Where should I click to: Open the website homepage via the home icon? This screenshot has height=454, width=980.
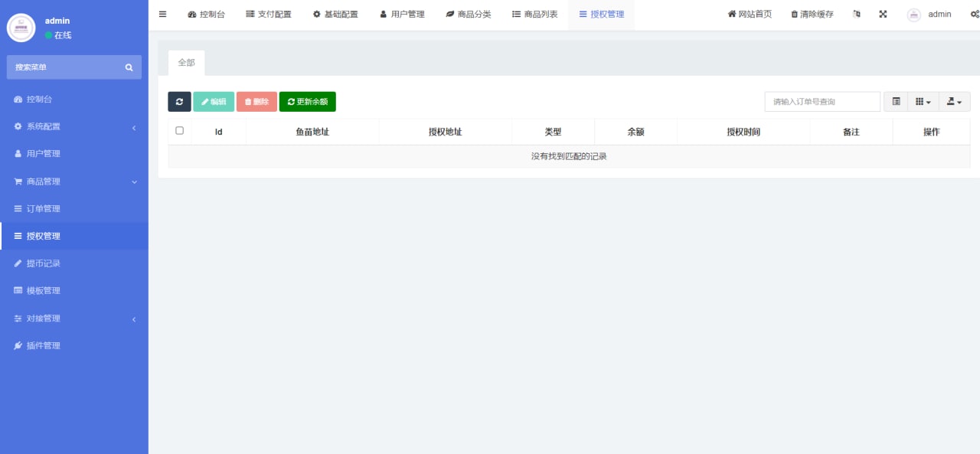pyautogui.click(x=749, y=14)
